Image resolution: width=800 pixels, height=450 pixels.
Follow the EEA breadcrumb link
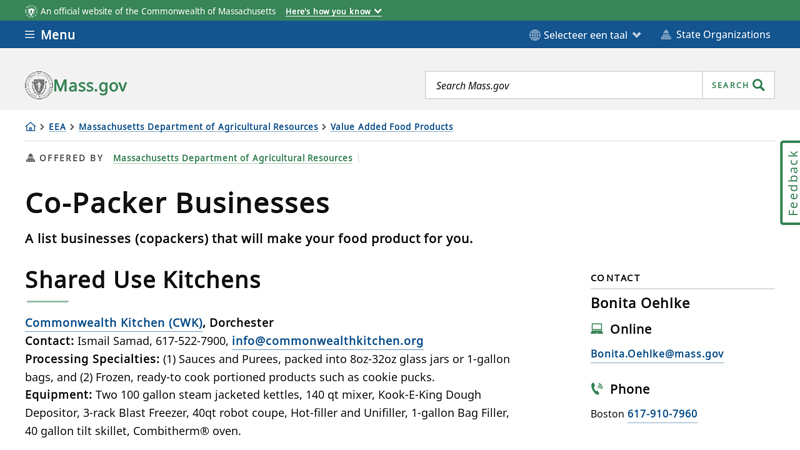57,127
